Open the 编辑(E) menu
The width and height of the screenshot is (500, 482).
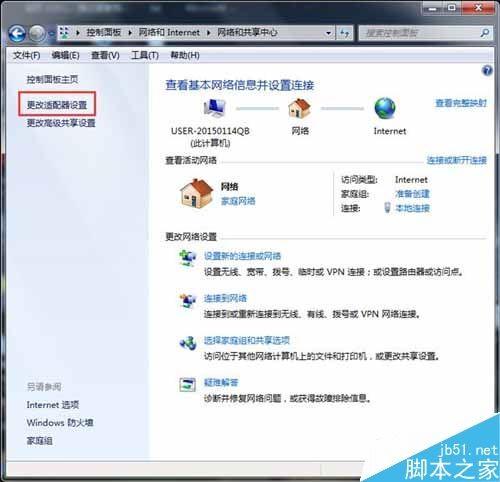click(65, 55)
